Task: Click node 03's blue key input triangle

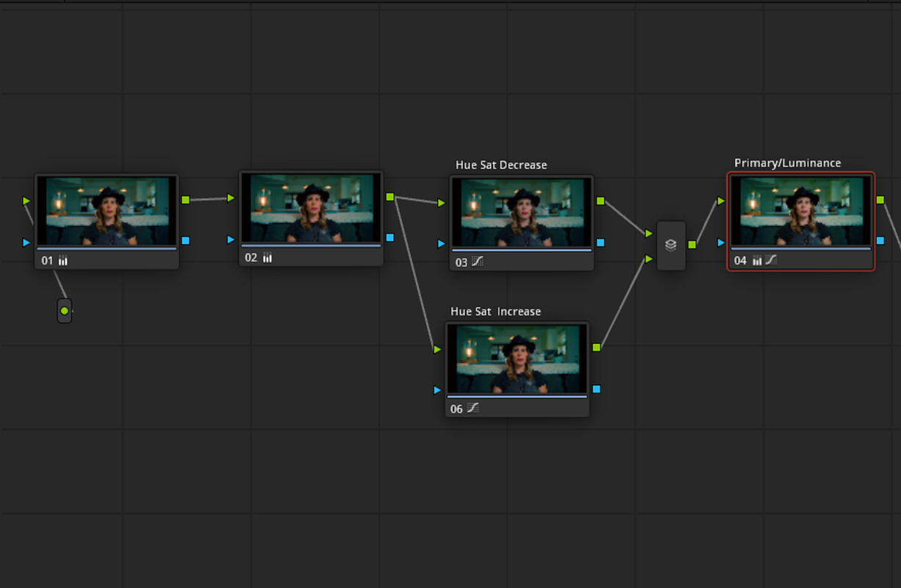Action: pos(442,243)
